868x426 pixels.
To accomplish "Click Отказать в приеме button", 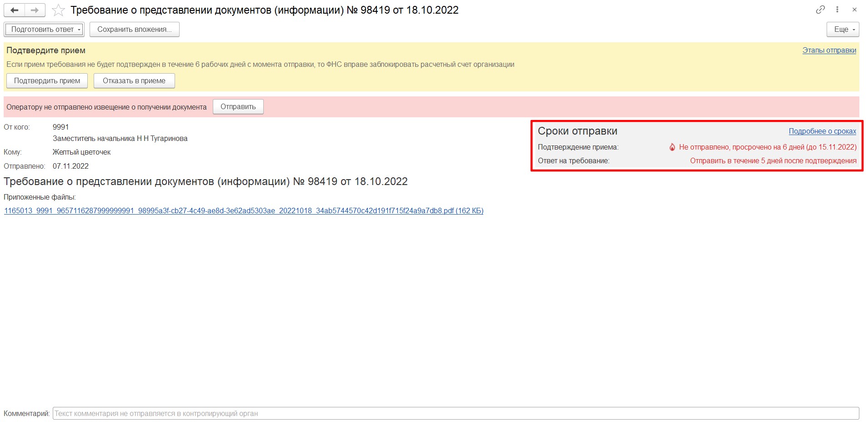I will click(134, 81).
